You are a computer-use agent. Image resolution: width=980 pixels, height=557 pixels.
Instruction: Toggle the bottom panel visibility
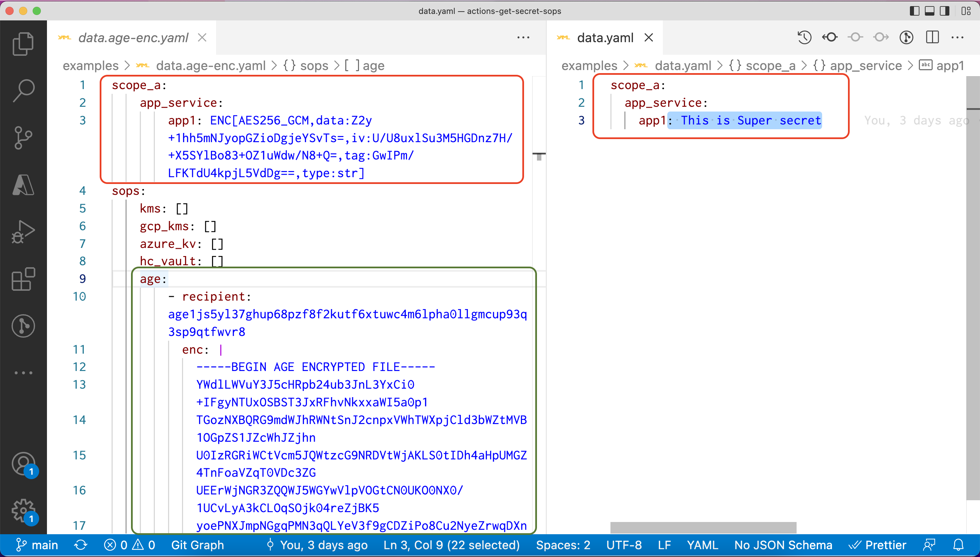click(930, 11)
